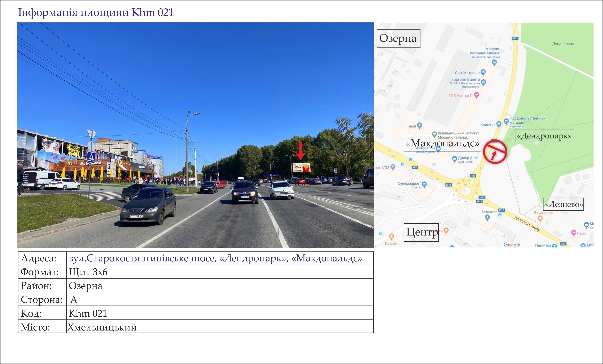Select 'Озерна' value in the table
The width and height of the screenshot is (603, 364).
pos(85,286)
